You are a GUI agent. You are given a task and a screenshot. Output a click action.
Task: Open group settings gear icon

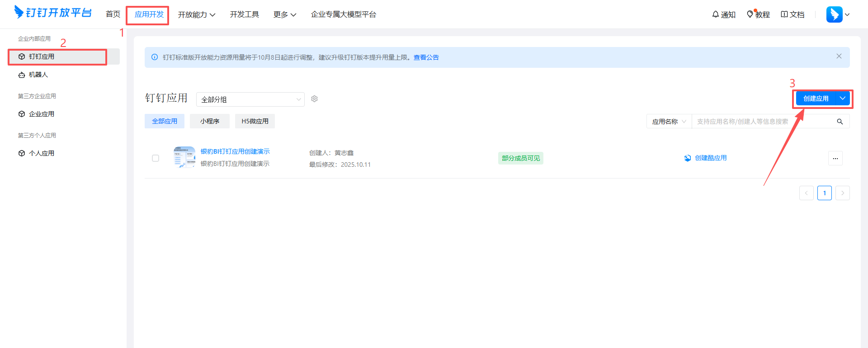[315, 99]
